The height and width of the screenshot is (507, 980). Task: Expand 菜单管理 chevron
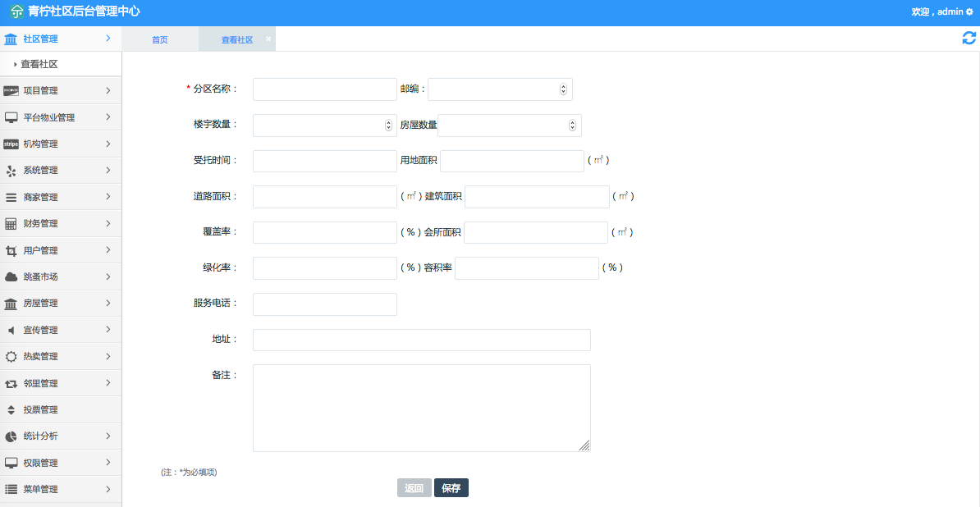(x=108, y=489)
